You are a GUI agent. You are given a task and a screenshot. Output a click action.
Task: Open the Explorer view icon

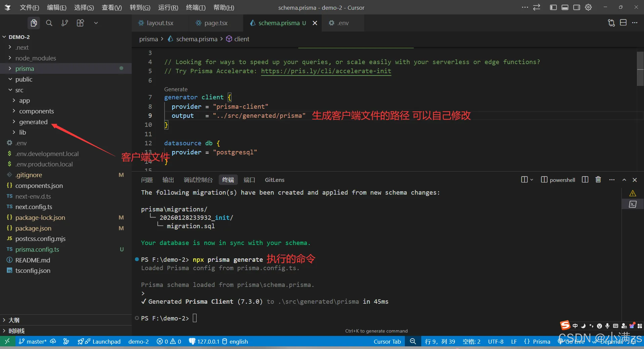pos(34,23)
